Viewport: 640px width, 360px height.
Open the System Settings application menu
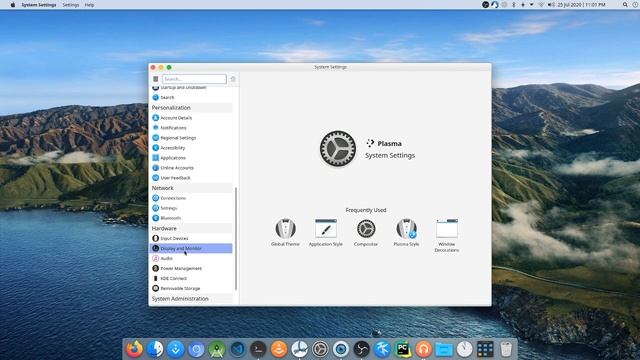[39, 5]
